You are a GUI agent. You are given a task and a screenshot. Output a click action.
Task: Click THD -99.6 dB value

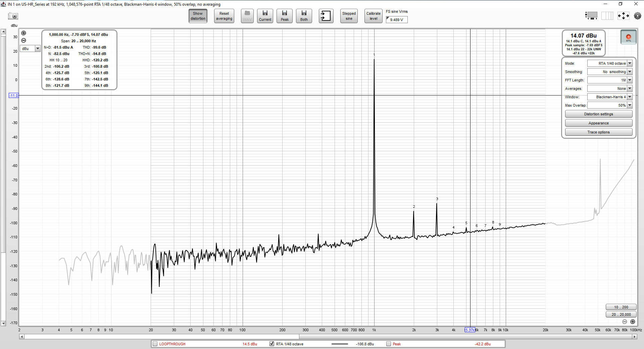[99, 47]
